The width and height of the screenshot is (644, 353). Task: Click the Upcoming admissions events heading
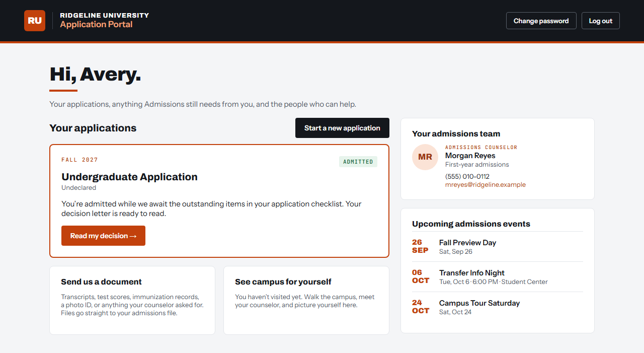click(471, 224)
